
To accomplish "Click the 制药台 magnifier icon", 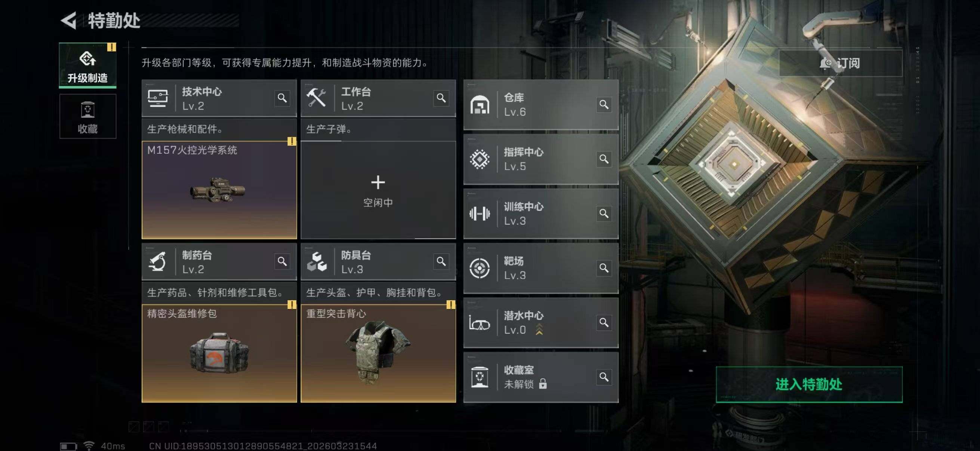I will 282,261.
